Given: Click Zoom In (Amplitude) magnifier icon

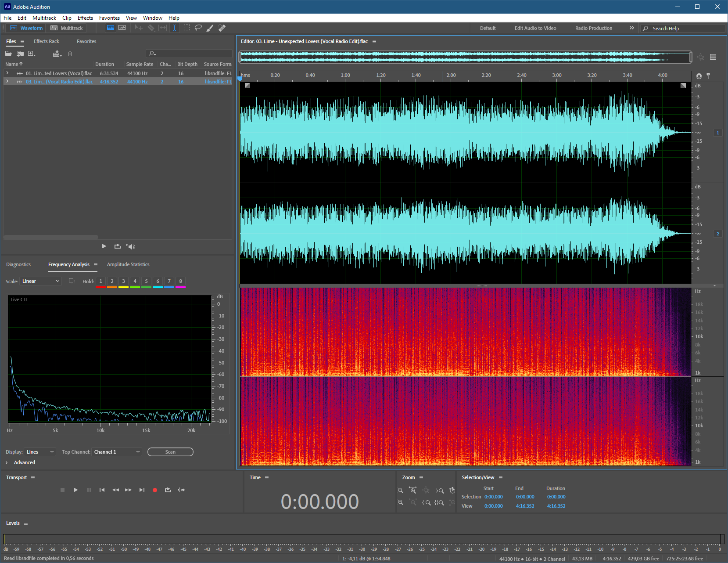Looking at the screenshot, I should click(400, 491).
